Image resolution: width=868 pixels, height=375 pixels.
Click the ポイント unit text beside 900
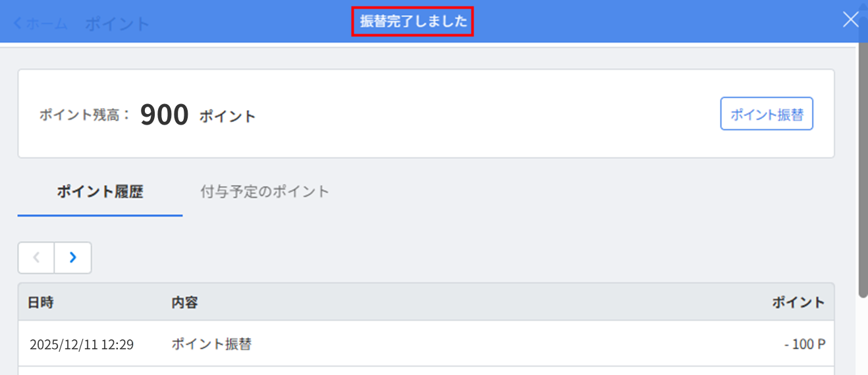[x=227, y=117]
